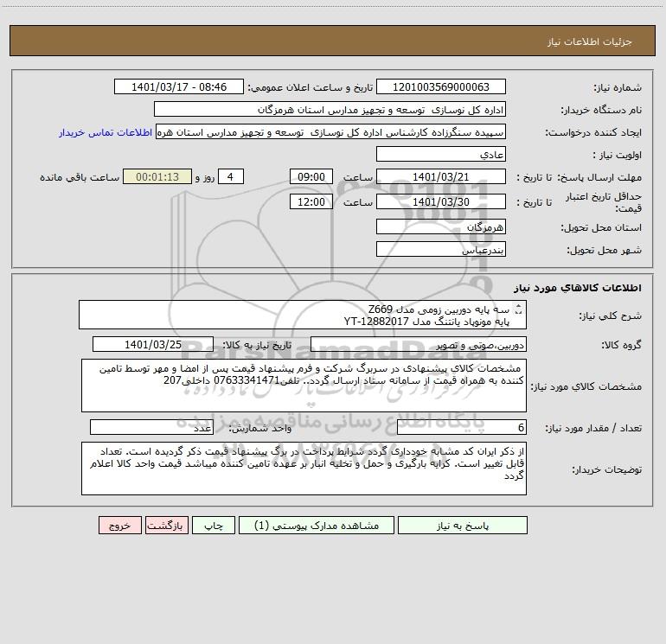Click the توضیحات خریدار label
This screenshot has height=644, width=666.
click(607, 469)
